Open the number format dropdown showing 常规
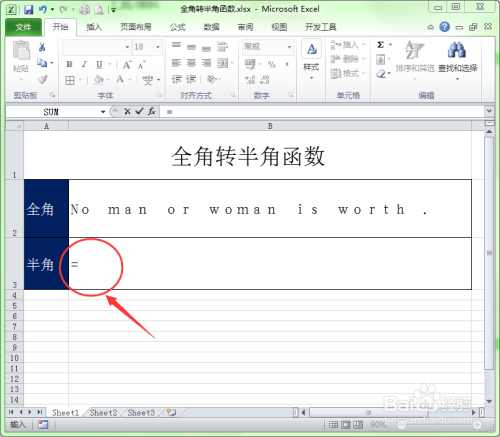 click(268, 47)
